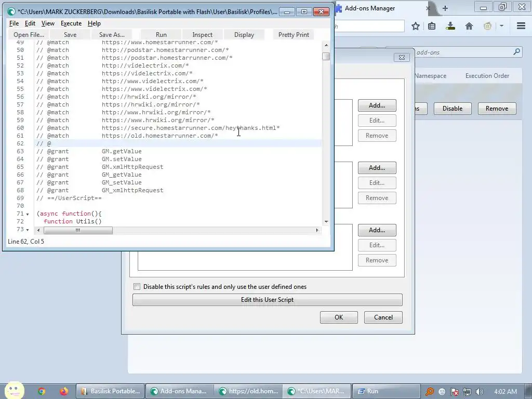Click the add-ons search field
This screenshot has width=532, height=399.
click(453, 52)
